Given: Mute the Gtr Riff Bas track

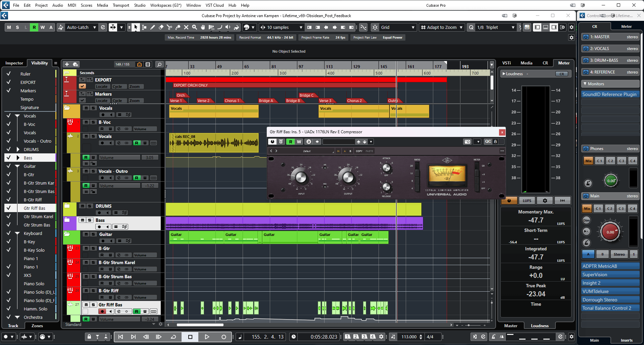Looking at the screenshot, I should pyautogui.click(x=86, y=305).
